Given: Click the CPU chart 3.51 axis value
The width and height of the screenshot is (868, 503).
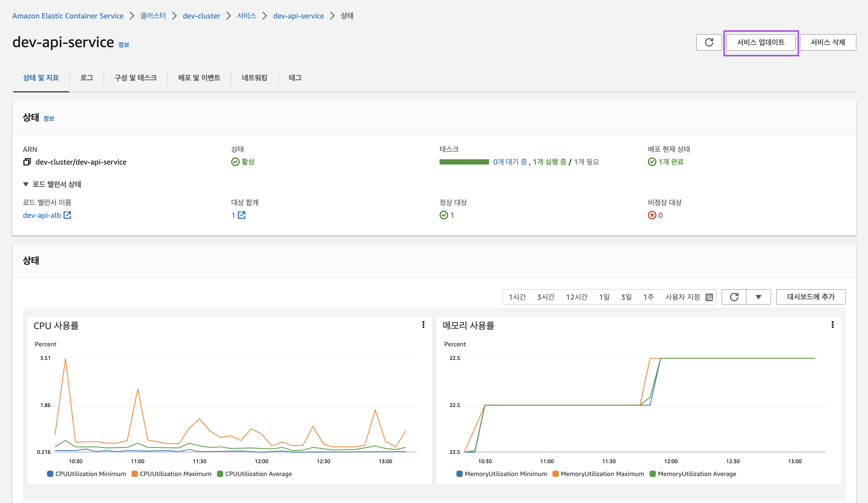Looking at the screenshot, I should click(x=45, y=358).
